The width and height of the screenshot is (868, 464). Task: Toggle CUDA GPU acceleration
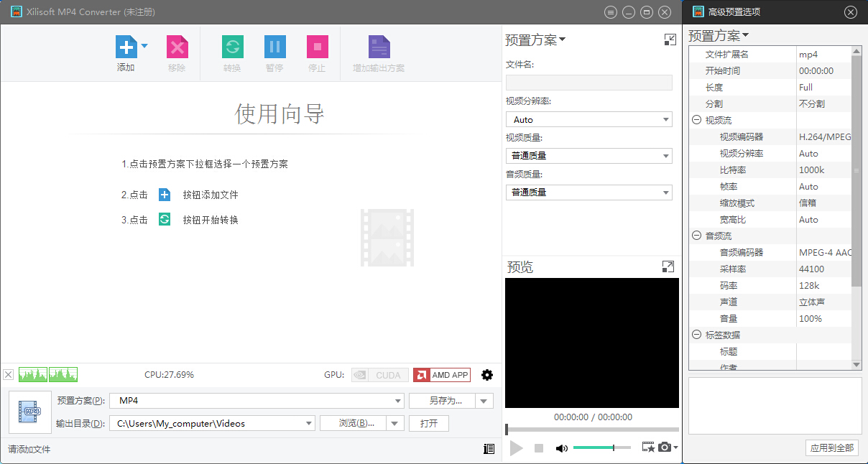(380, 375)
